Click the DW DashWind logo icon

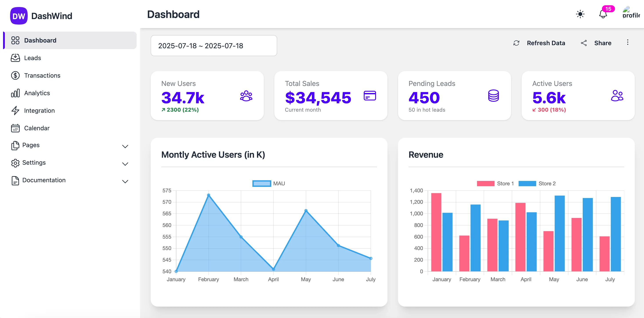pyautogui.click(x=19, y=16)
